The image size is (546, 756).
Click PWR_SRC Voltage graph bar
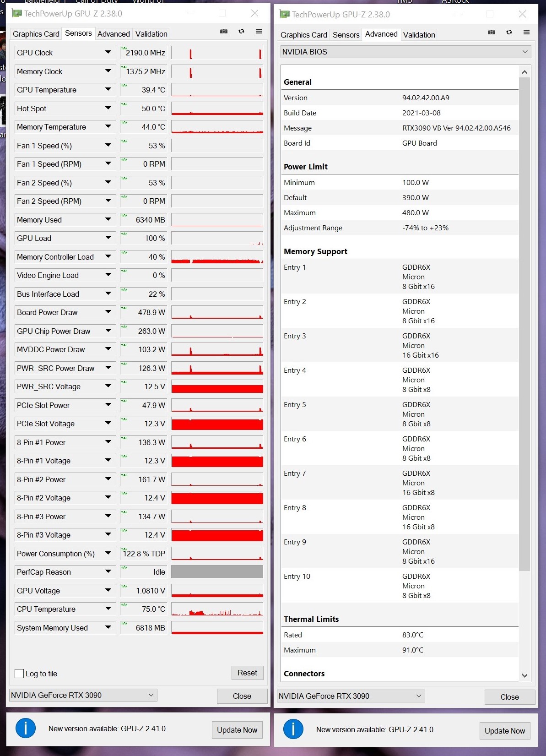(217, 386)
